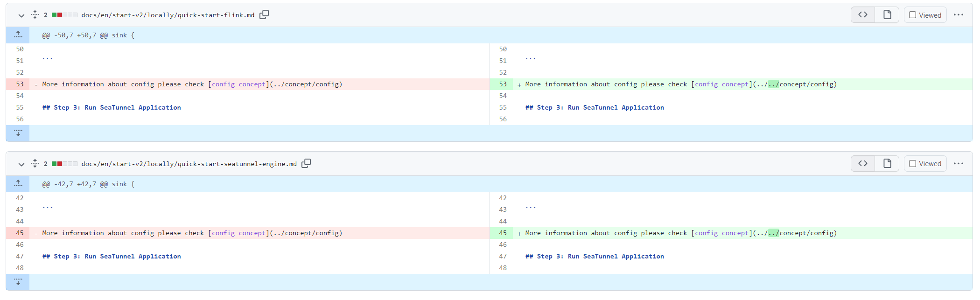Show source diff for quick-start-flink.md
Screen dimensions: 980x300
(x=863, y=15)
